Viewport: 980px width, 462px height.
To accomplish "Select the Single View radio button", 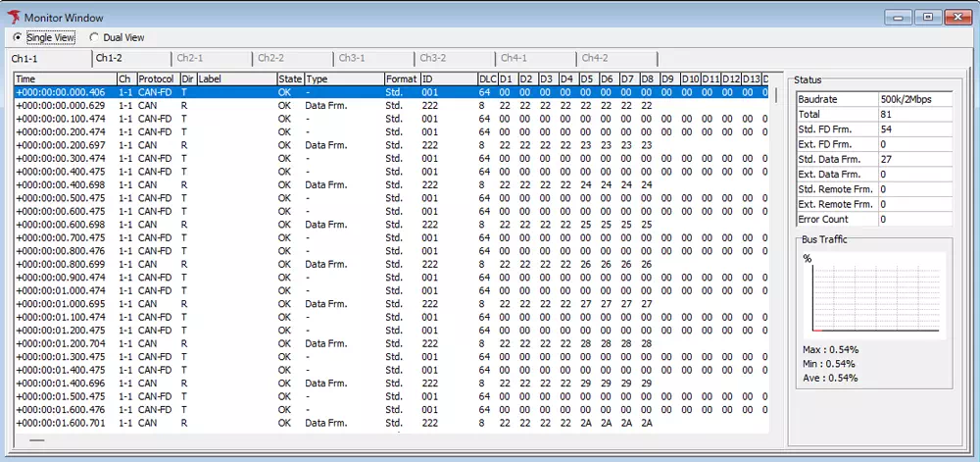I will tap(18, 37).
